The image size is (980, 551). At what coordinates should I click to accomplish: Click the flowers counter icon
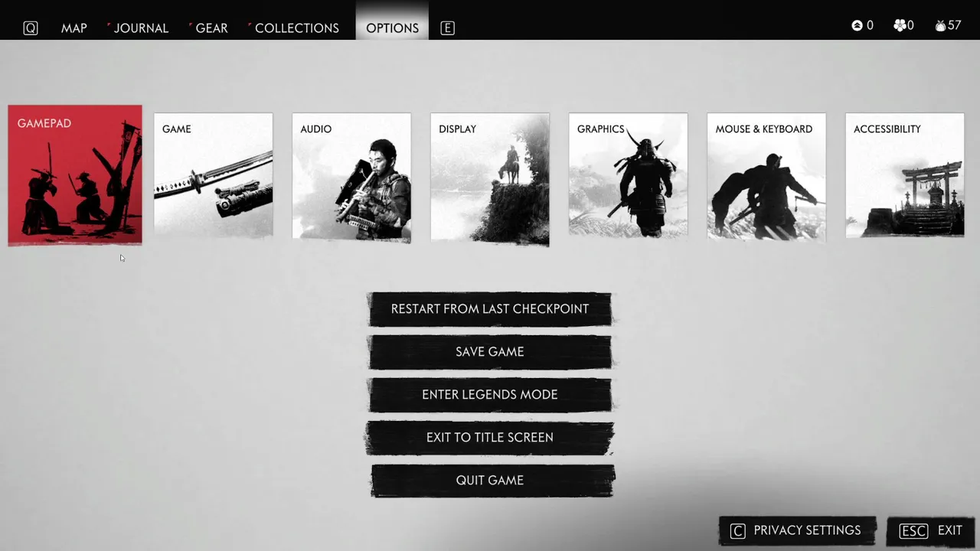(900, 26)
